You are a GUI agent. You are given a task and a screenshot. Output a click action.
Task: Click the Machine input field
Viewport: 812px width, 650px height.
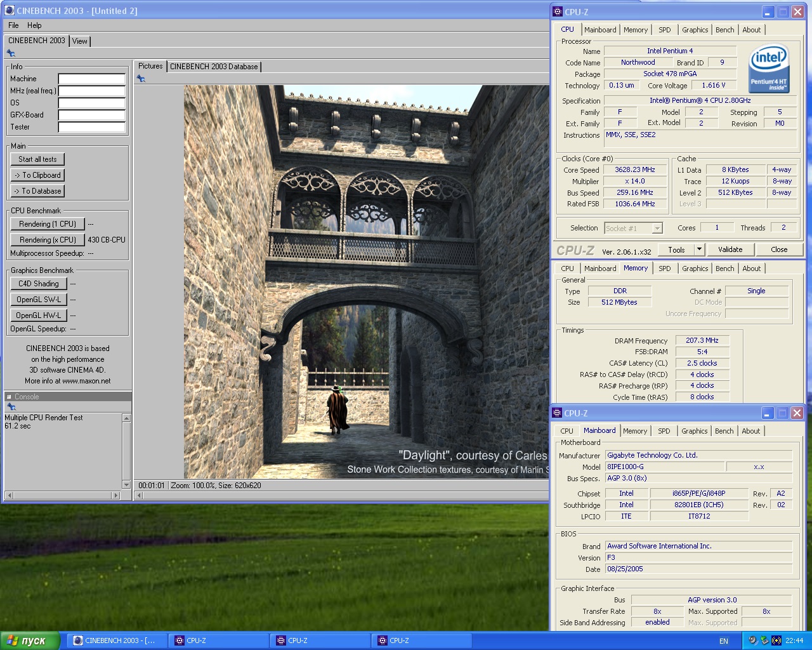click(x=92, y=79)
